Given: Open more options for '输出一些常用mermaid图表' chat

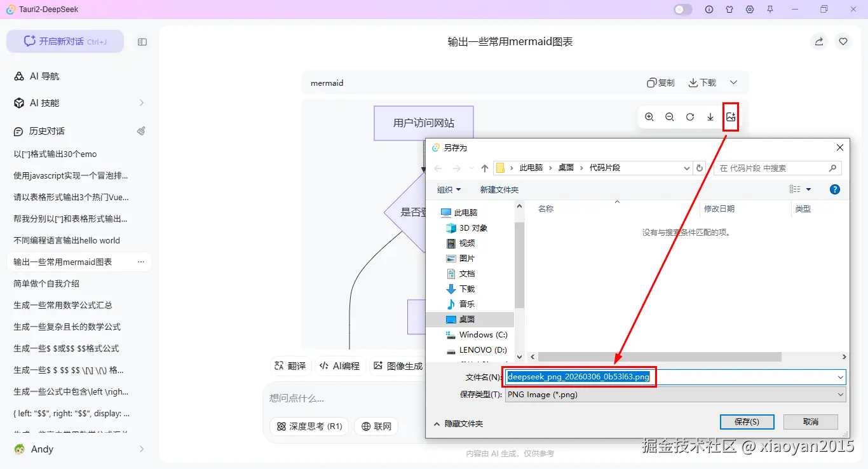Looking at the screenshot, I should (141, 262).
